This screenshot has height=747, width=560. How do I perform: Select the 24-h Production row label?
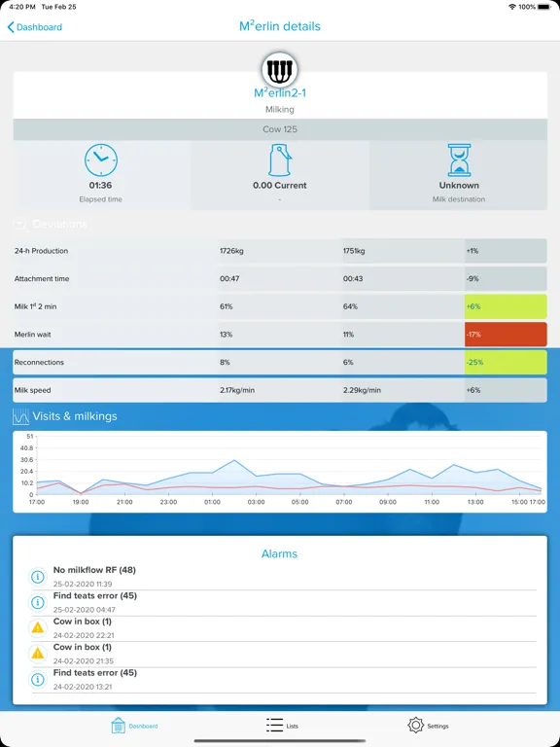(42, 251)
